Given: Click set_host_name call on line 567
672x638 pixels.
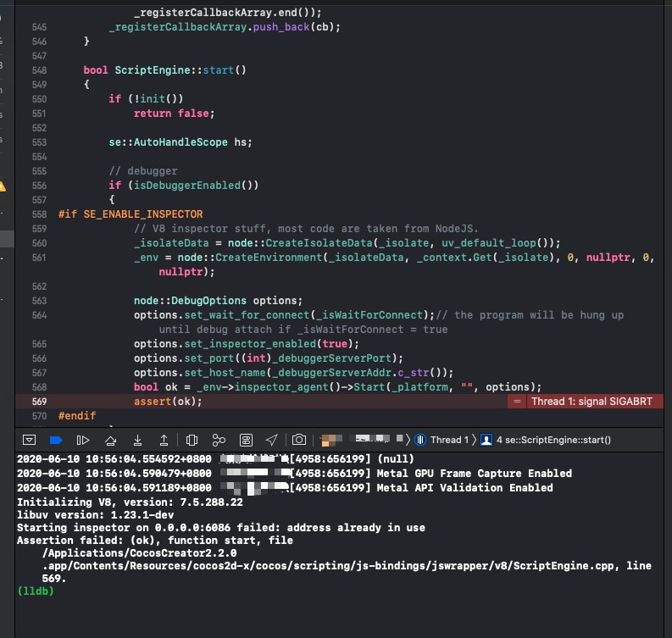Looking at the screenshot, I should tap(225, 373).
